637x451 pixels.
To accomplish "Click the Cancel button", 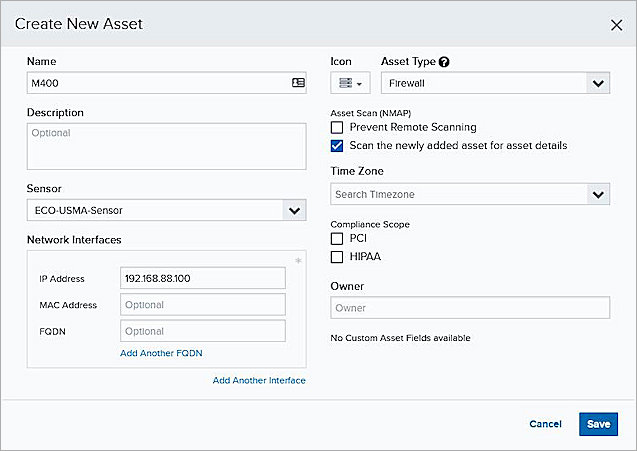I will point(545,424).
